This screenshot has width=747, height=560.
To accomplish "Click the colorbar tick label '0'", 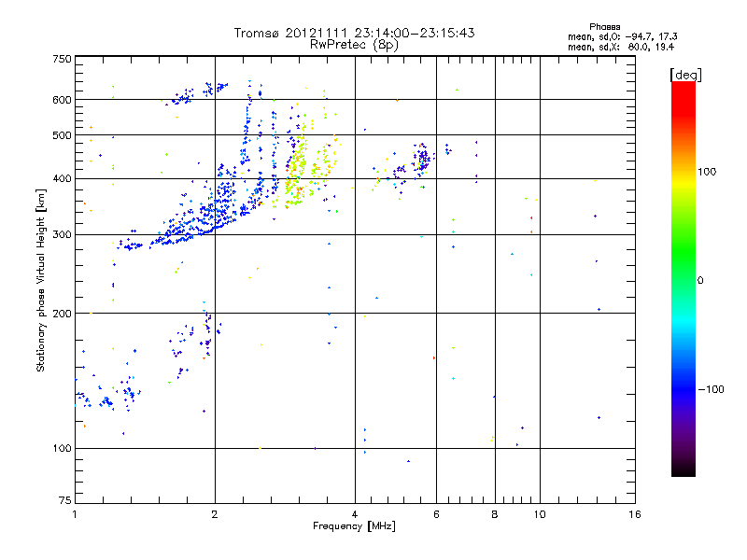I will pos(700,281).
